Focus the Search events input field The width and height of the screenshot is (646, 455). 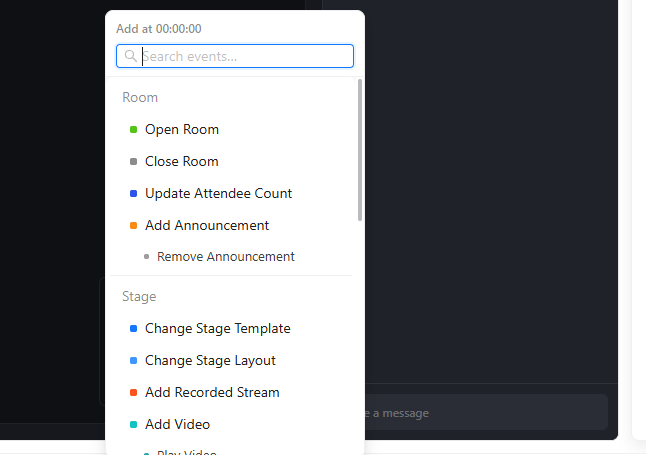click(x=235, y=56)
